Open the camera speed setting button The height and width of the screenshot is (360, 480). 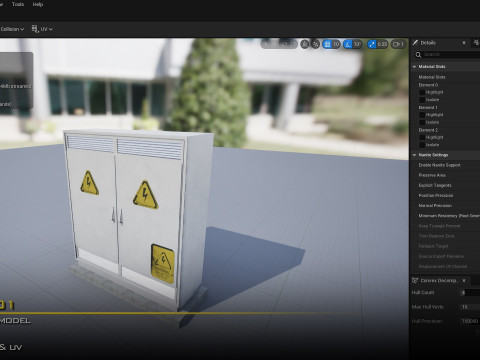[x=398, y=44]
